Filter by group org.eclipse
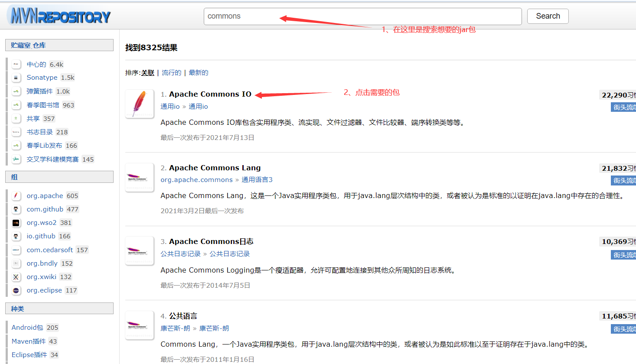Image resolution: width=636 pixels, height=364 pixels. click(44, 290)
